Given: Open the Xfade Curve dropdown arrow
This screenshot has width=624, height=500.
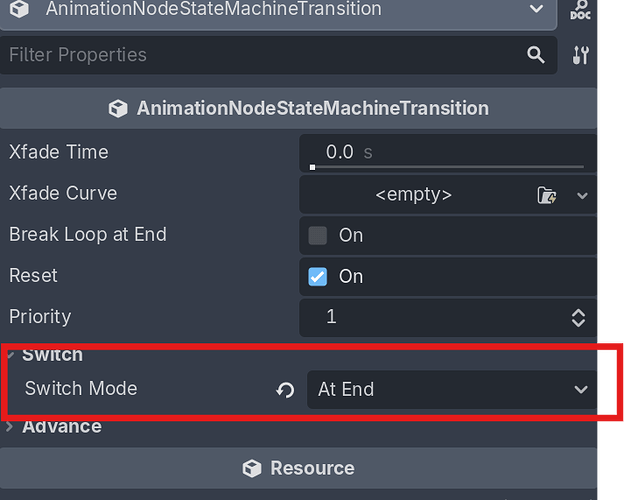Looking at the screenshot, I should point(582,195).
